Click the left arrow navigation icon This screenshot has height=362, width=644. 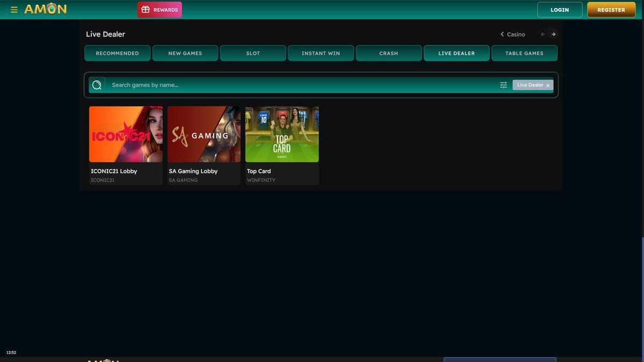(543, 34)
